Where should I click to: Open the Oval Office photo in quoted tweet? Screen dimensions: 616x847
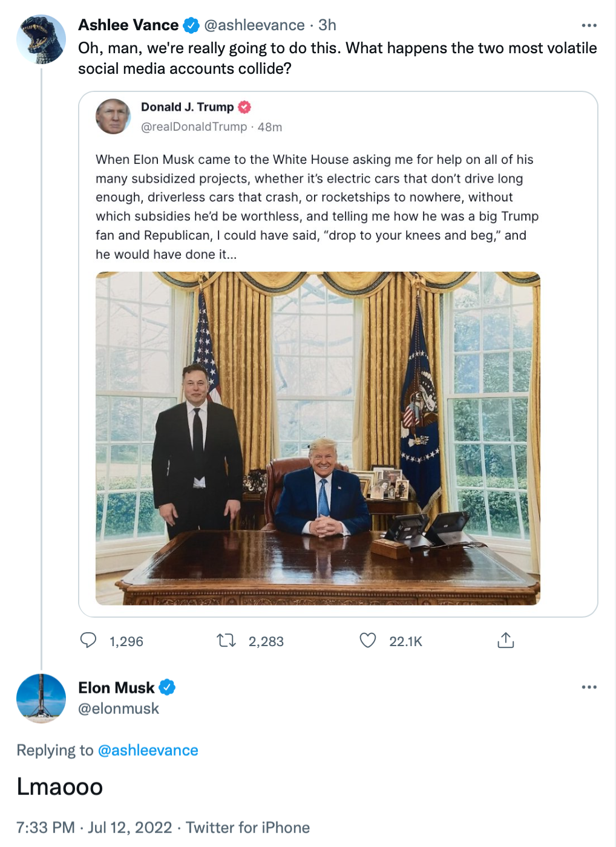click(318, 438)
